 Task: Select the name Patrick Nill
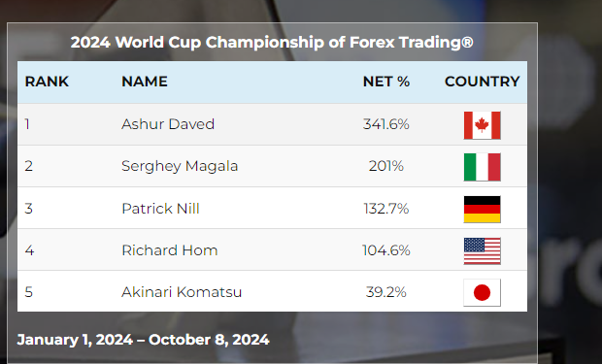point(160,209)
